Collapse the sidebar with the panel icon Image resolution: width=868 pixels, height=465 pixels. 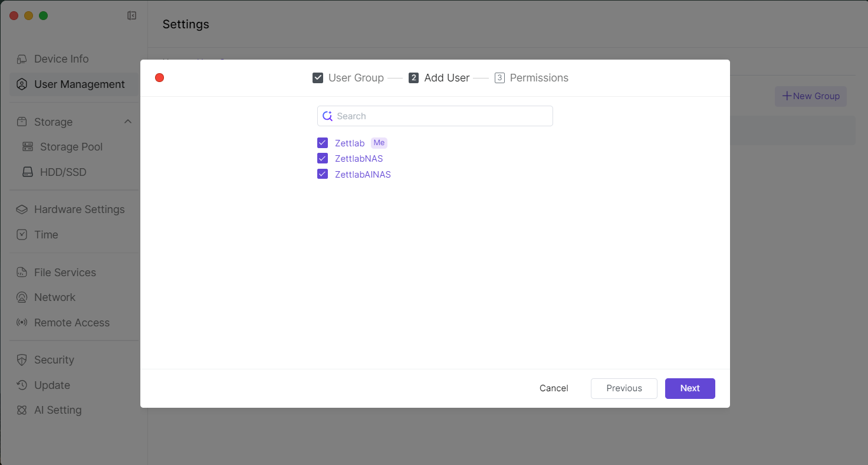(x=132, y=16)
